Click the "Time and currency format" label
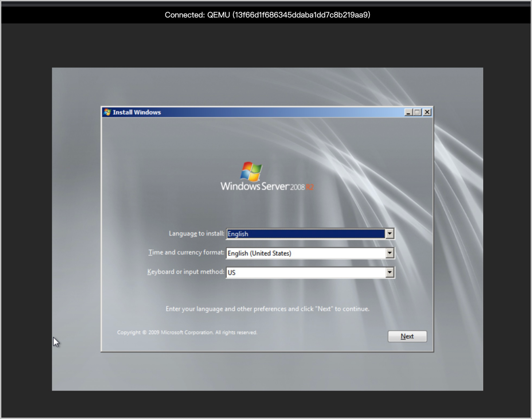 [186, 252]
